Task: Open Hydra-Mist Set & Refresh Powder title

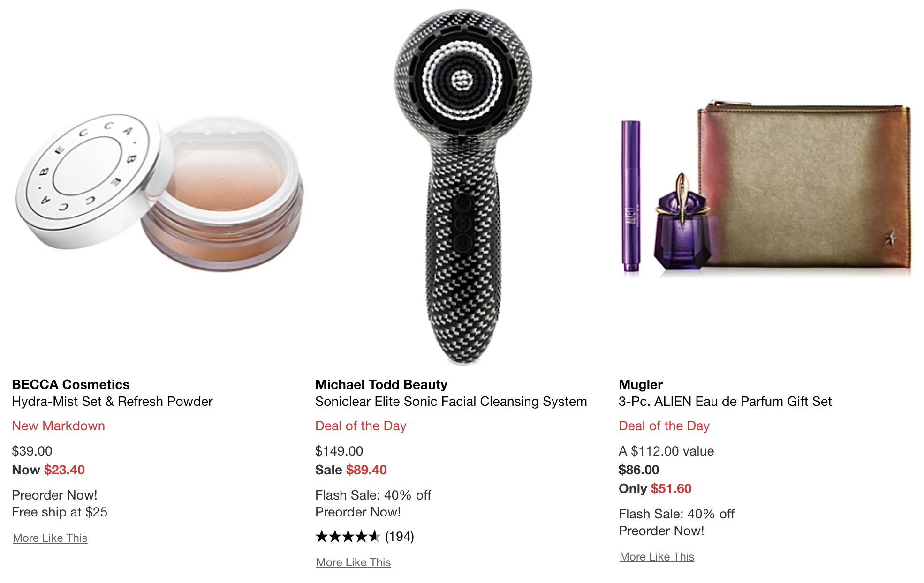Action: click(x=112, y=402)
